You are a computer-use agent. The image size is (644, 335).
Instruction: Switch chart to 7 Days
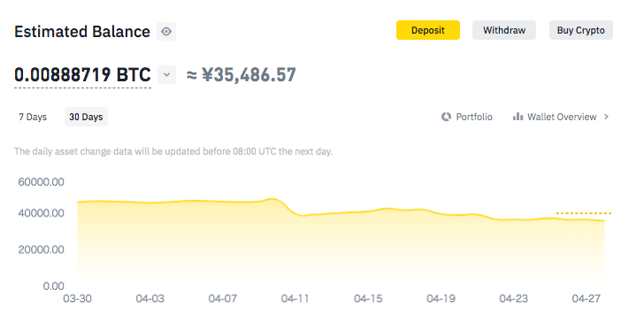tap(33, 117)
